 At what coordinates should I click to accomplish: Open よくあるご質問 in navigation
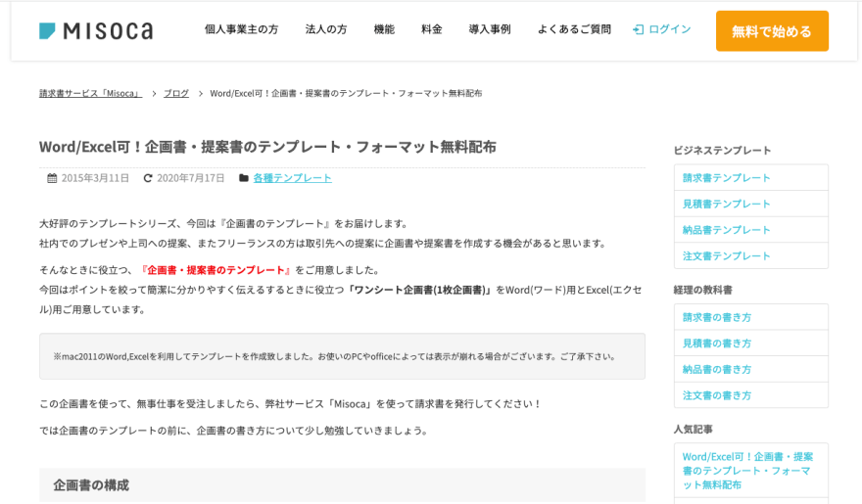(574, 29)
